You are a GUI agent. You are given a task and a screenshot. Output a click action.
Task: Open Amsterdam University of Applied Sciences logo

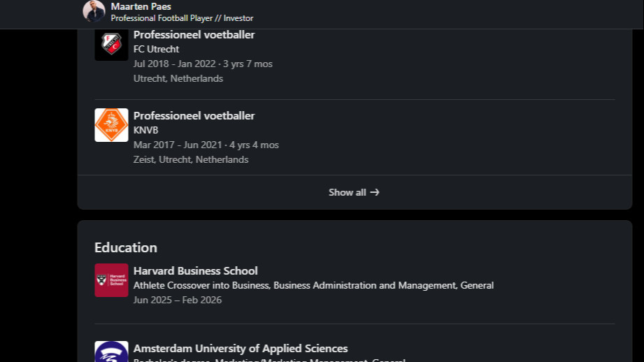click(x=111, y=352)
